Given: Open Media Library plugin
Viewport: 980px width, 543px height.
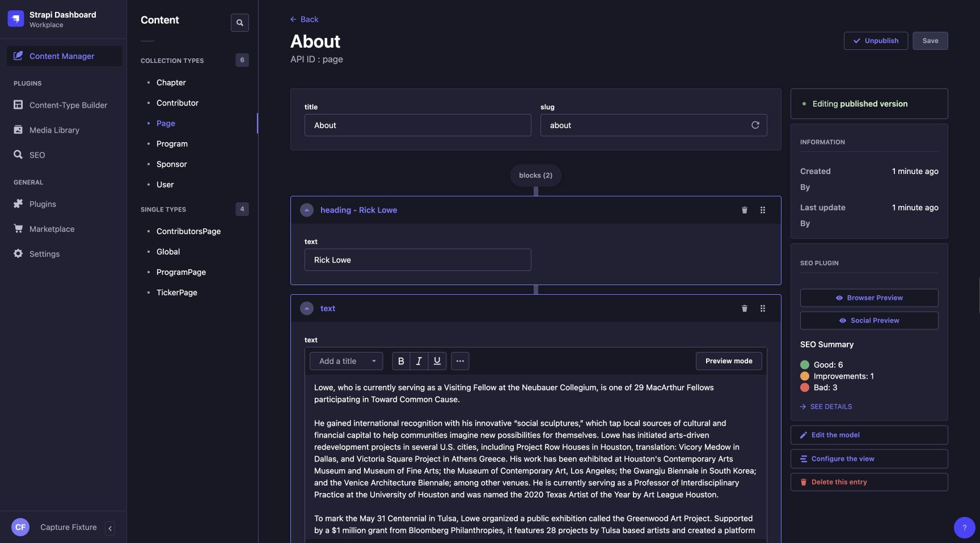Looking at the screenshot, I should point(54,130).
